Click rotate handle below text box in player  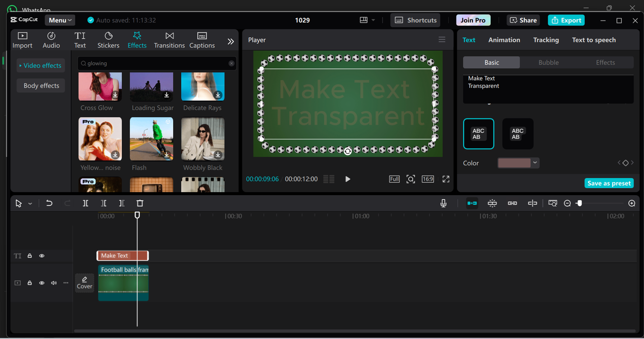348,151
